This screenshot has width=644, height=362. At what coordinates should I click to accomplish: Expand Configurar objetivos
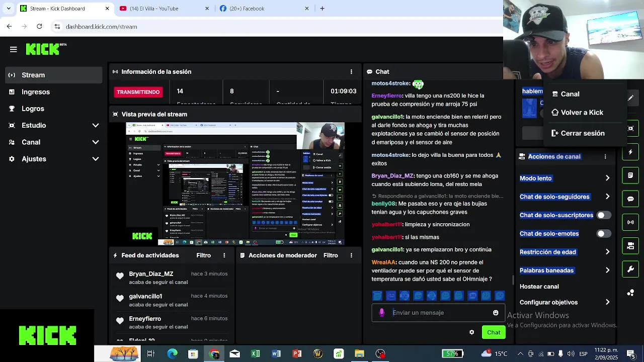coord(607,302)
